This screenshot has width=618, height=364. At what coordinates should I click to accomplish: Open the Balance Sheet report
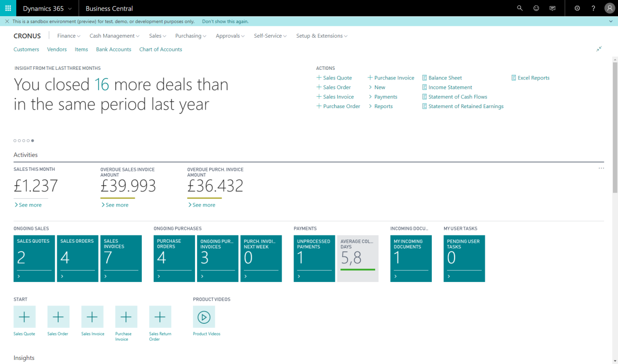[x=442, y=78]
